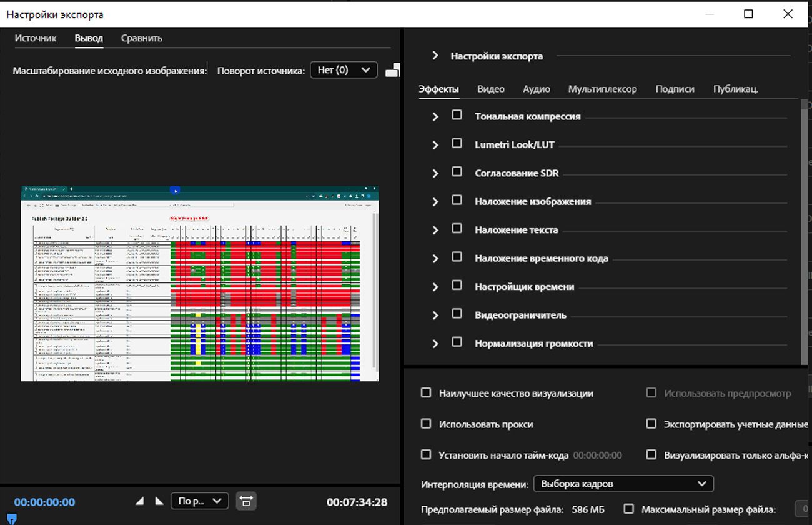Click the overlapping squares icon near rotation dropdown
Image resolution: width=812 pixels, height=525 pixels.
point(392,71)
